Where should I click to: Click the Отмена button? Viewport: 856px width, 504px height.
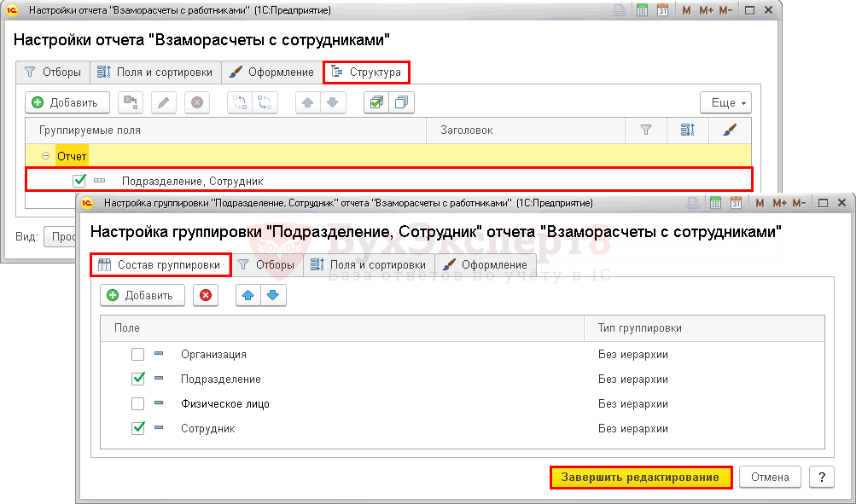(x=770, y=477)
